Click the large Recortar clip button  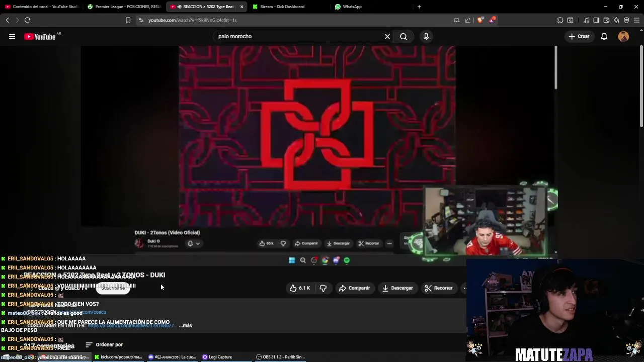(x=438, y=288)
